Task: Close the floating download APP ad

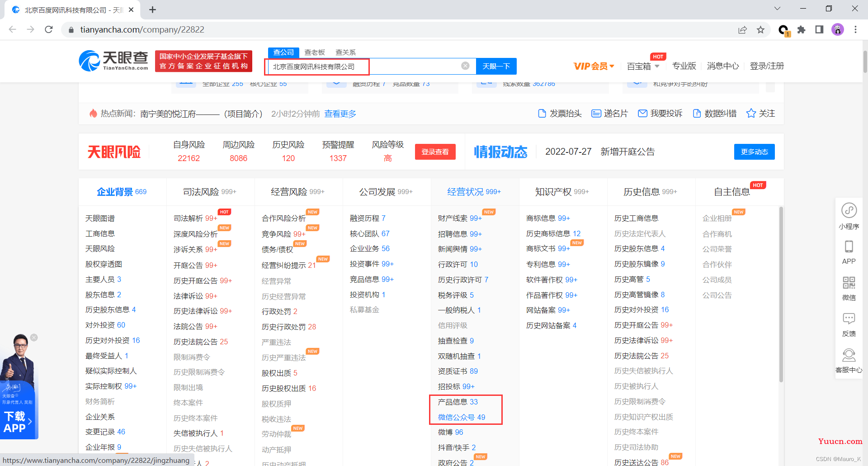Action: tap(34, 338)
